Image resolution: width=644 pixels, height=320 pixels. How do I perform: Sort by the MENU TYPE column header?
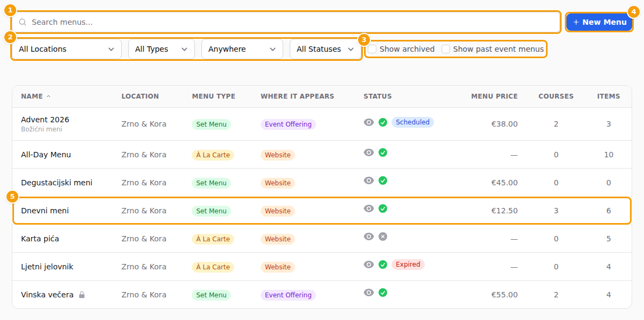tap(214, 96)
